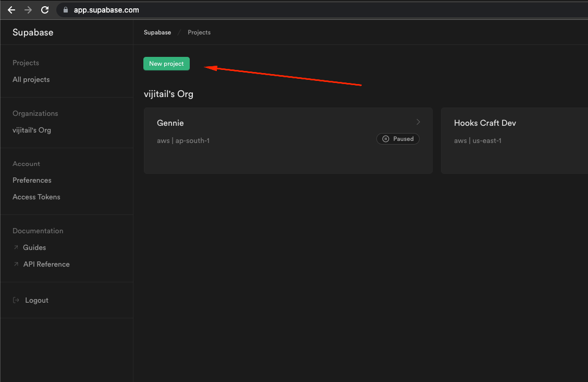Click the app.supabase.com address bar

(x=323, y=10)
